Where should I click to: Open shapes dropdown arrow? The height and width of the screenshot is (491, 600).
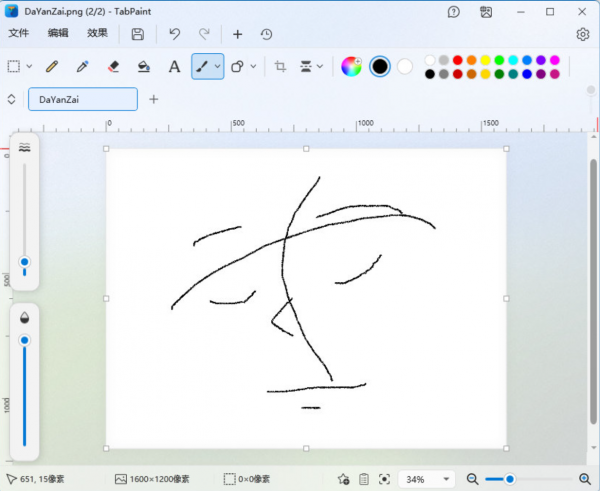coord(253,66)
